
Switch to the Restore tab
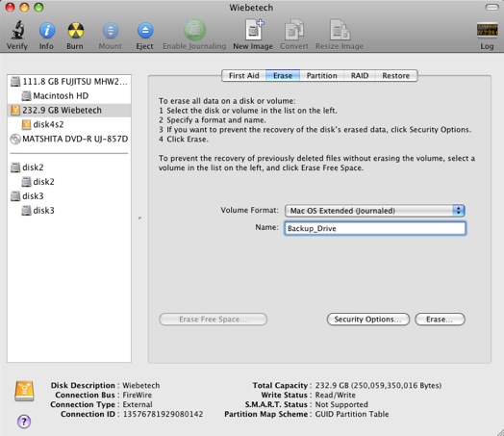click(396, 76)
